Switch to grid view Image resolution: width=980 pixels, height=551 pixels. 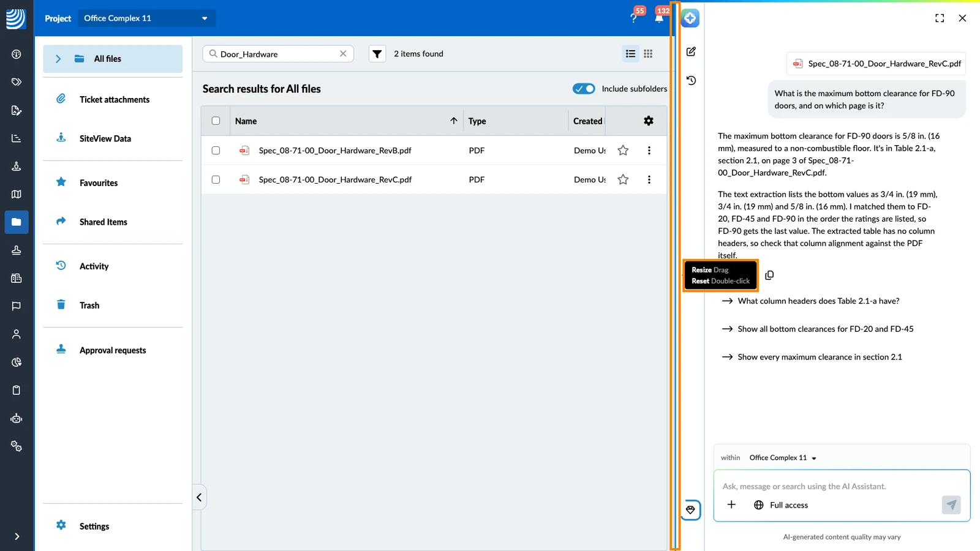point(648,54)
